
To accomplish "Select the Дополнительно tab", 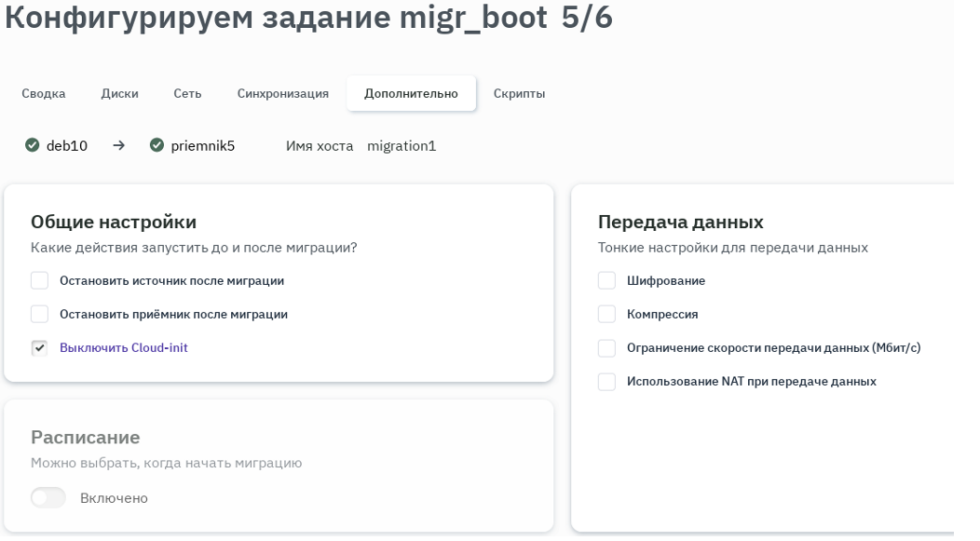I will click(411, 93).
